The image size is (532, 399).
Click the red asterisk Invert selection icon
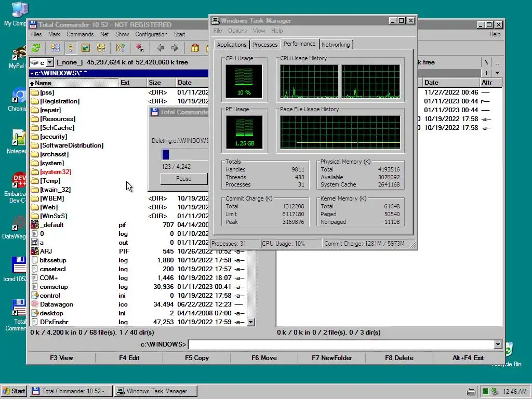pos(139,48)
